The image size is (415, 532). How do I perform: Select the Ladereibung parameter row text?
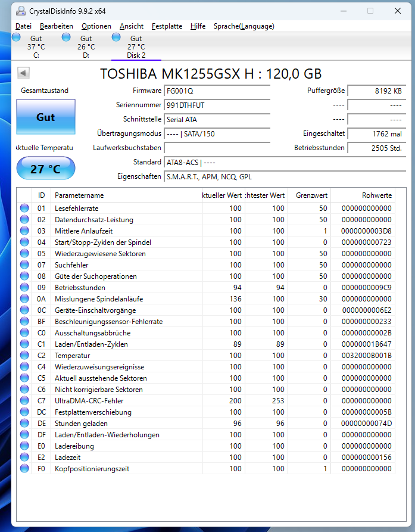click(x=74, y=446)
